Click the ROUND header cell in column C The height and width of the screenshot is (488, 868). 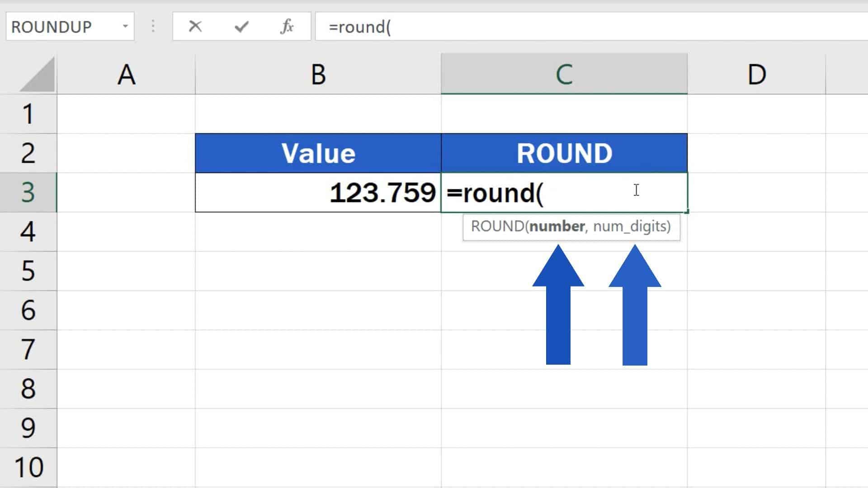[x=564, y=153]
